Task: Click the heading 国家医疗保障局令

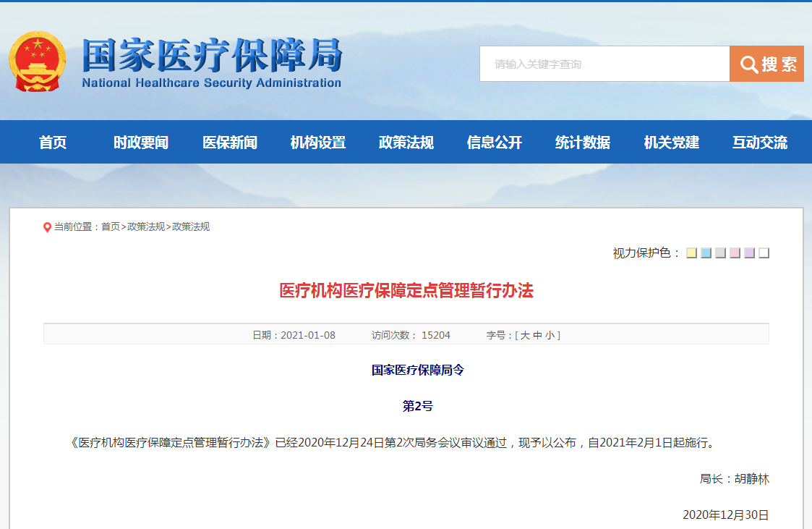Action: click(x=418, y=370)
